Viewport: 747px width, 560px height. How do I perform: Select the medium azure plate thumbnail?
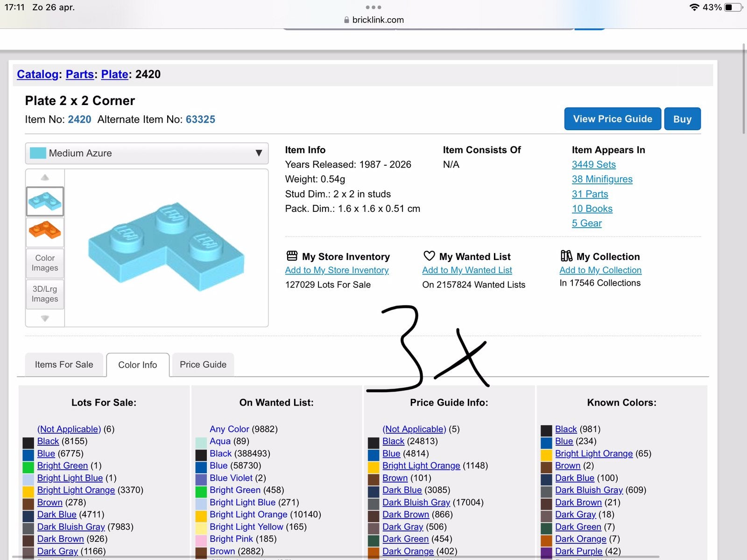45,201
